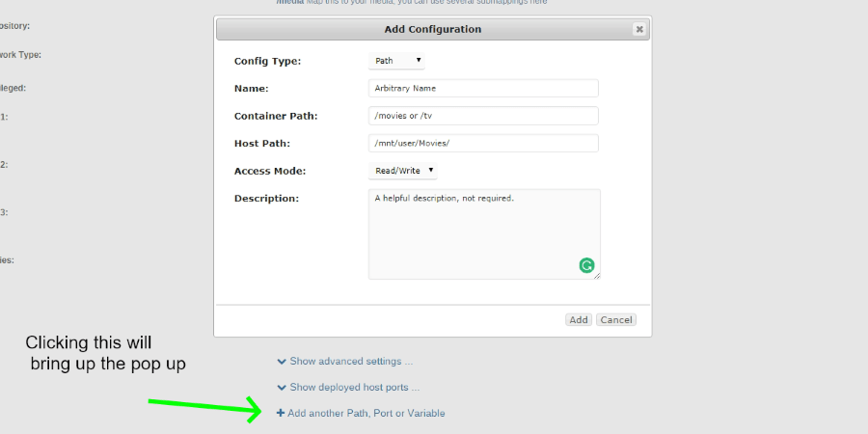Open the Access Mode dropdown

click(402, 171)
